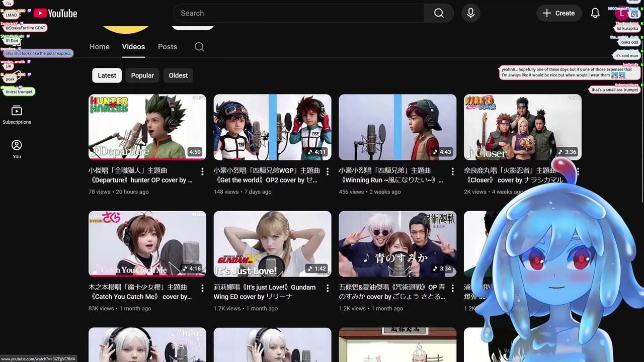
Task: Open notifications bell
Action: click(x=595, y=13)
